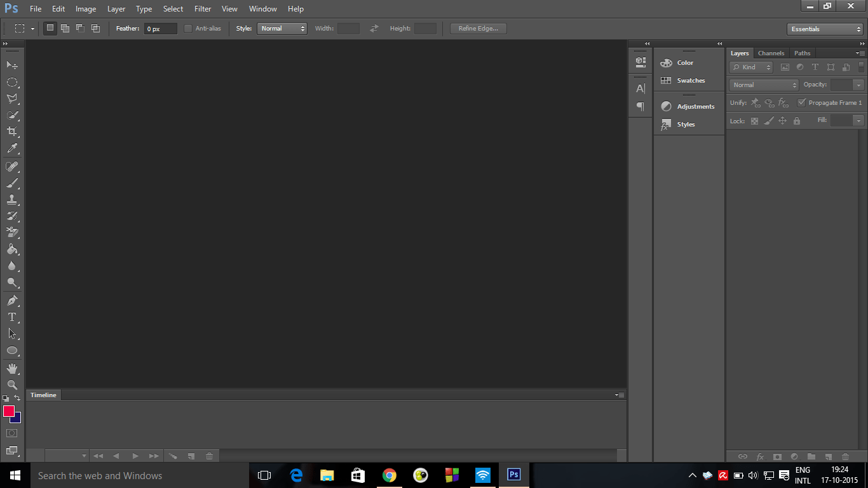Open the Layers panel options menu
This screenshot has width=868, height=488.
(860, 53)
